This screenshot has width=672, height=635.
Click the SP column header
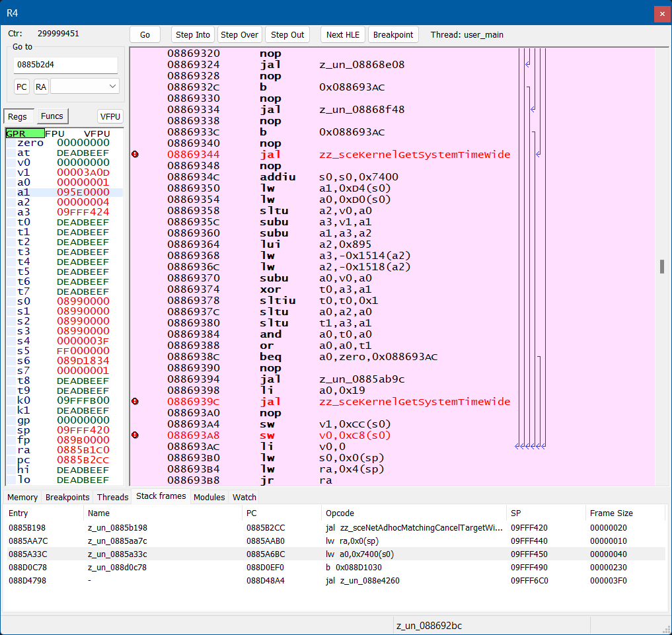pyautogui.click(x=546, y=513)
